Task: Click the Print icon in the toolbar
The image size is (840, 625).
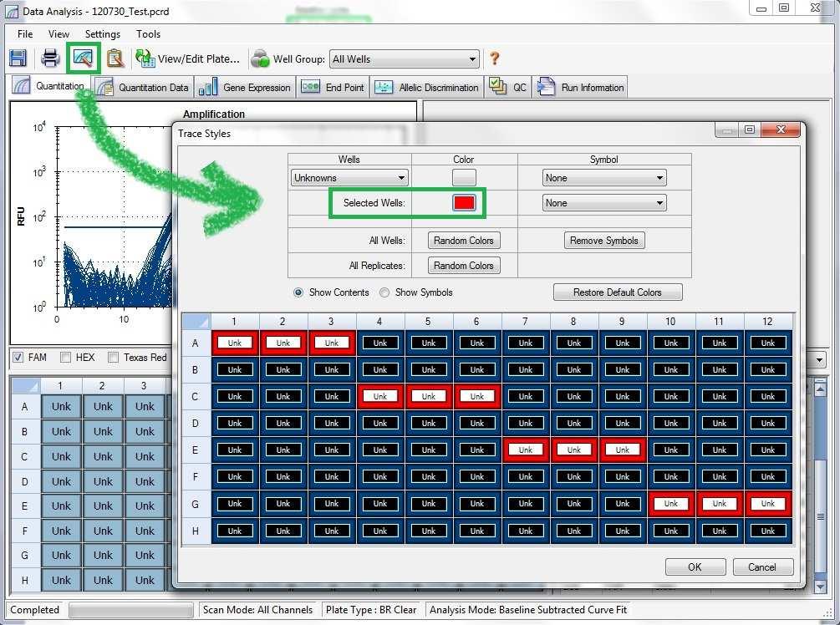Action: point(50,58)
